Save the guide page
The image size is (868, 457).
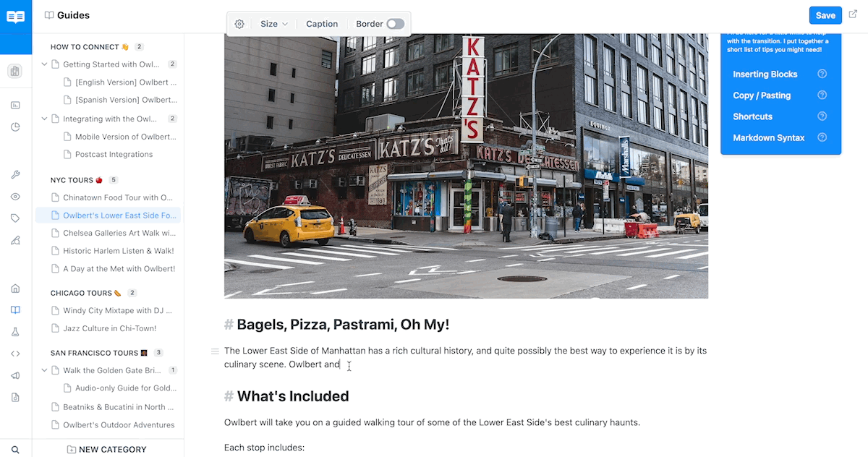pyautogui.click(x=825, y=15)
